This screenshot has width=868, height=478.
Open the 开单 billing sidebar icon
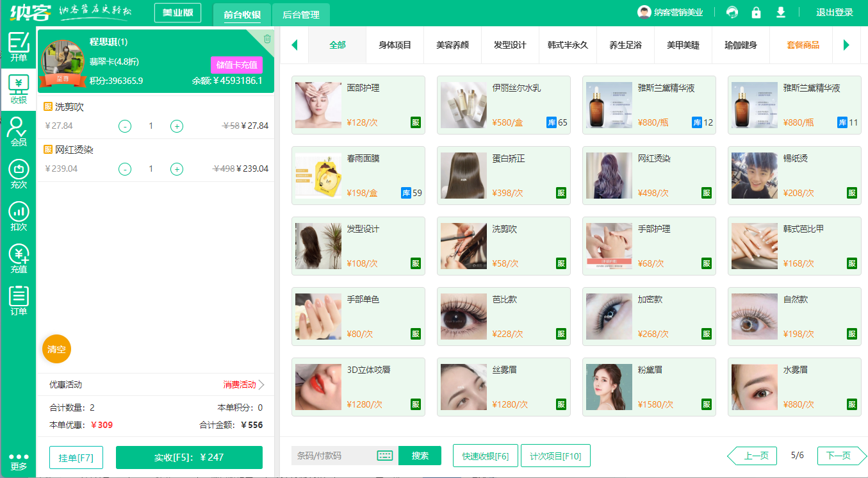click(19, 46)
